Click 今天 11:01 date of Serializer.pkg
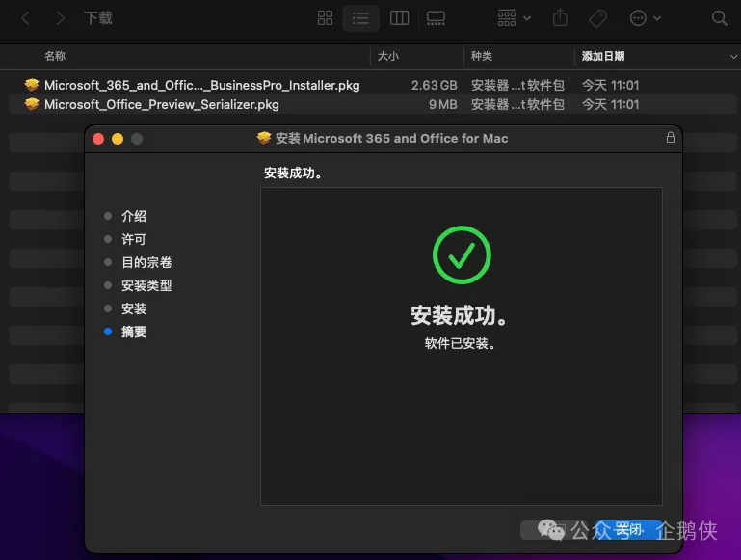 pyautogui.click(x=610, y=104)
